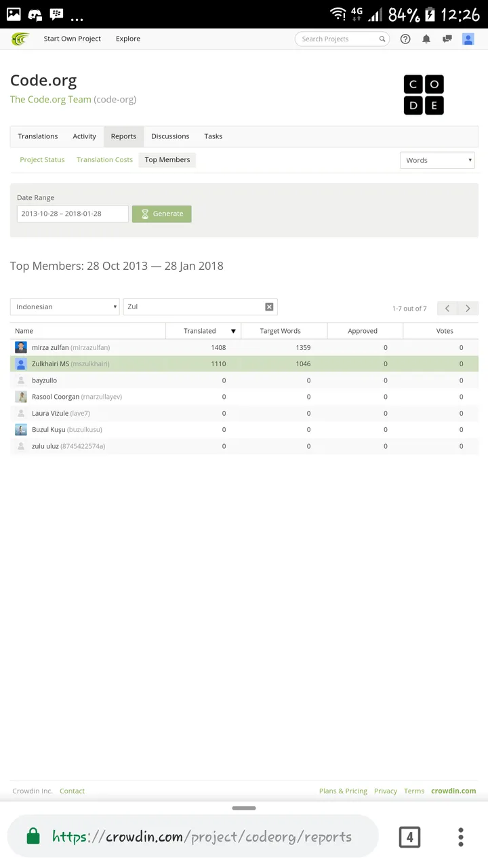Click Laura Vizule member name
Screen dimensions: 488x868
(x=50, y=413)
